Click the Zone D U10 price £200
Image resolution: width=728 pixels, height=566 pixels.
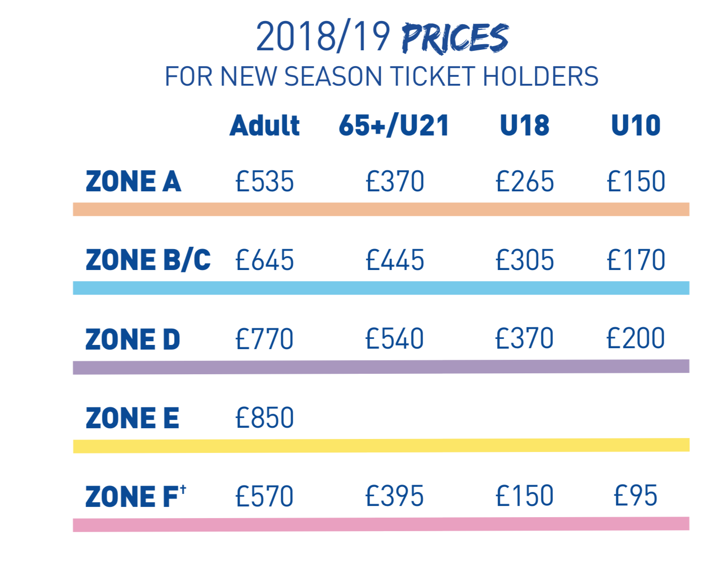(635, 338)
